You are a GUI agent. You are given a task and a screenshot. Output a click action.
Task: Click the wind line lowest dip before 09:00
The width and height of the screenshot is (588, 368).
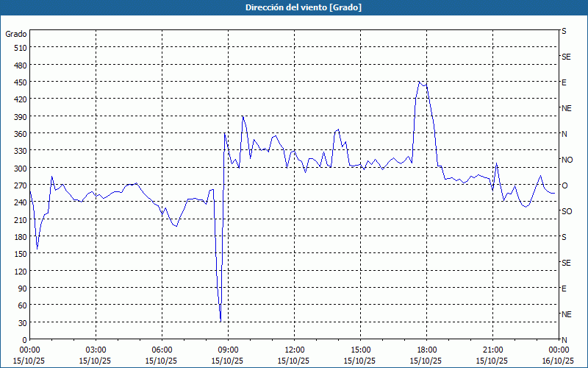point(220,321)
